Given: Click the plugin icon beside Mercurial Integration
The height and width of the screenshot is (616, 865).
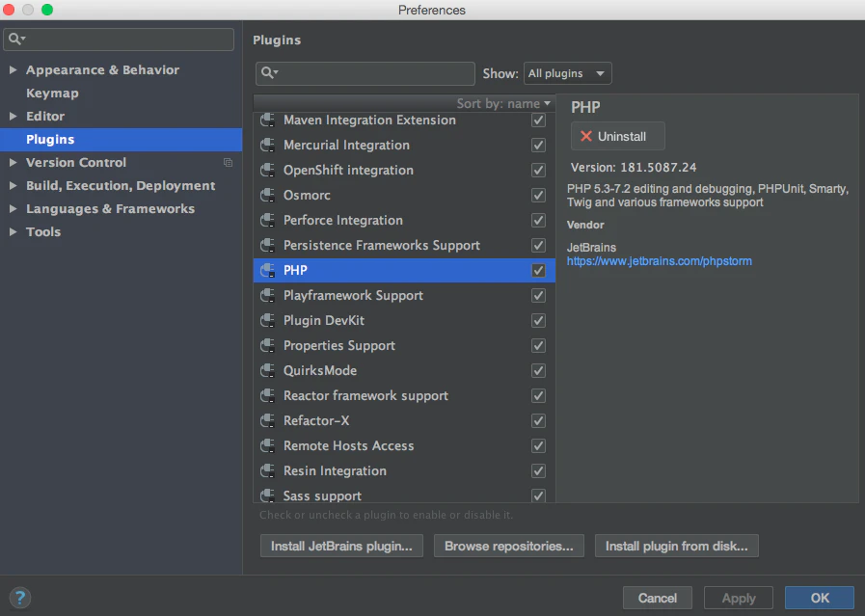Looking at the screenshot, I should [267, 145].
